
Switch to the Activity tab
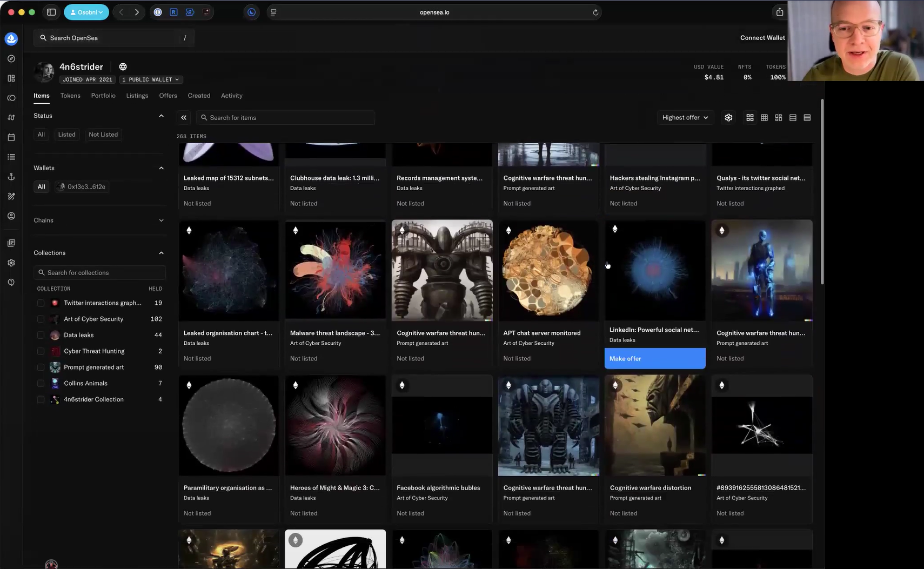[x=231, y=96]
